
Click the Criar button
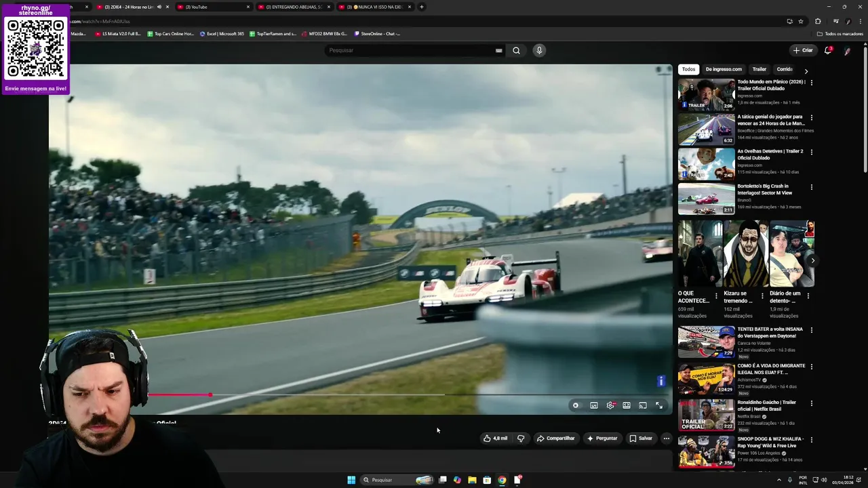(x=803, y=50)
